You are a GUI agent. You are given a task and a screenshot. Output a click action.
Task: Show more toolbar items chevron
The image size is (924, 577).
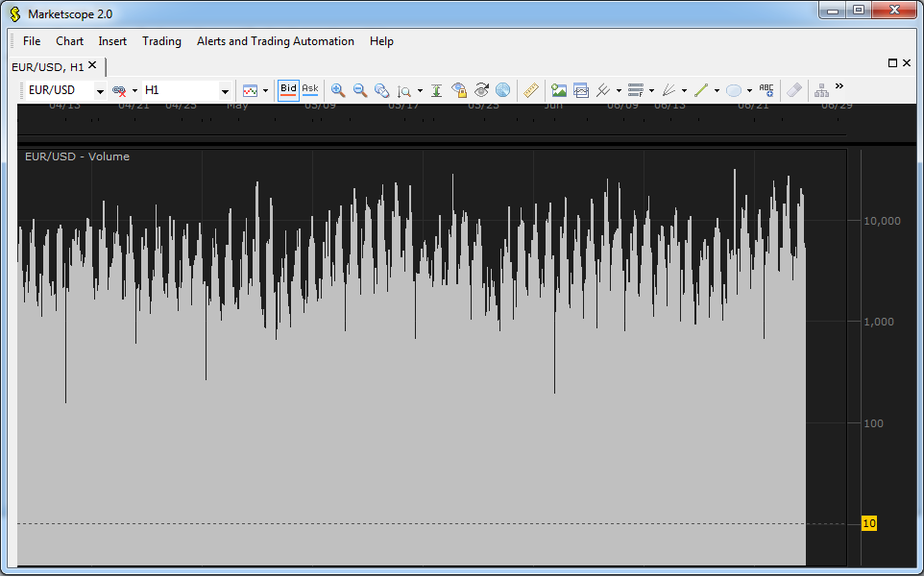coord(839,86)
